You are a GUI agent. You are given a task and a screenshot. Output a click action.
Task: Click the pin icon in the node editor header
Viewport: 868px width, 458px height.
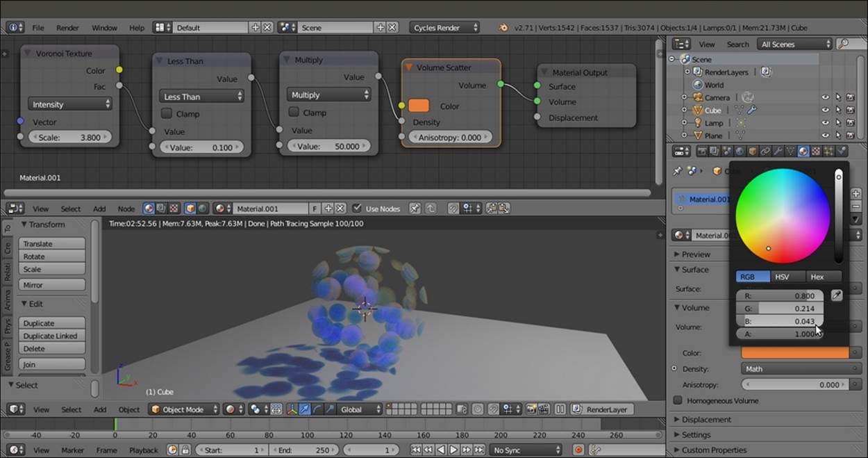415,208
